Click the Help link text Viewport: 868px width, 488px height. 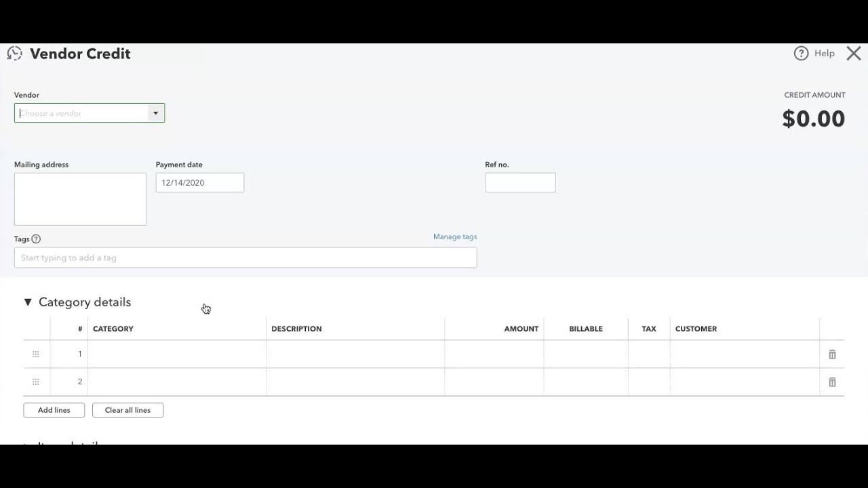point(825,54)
